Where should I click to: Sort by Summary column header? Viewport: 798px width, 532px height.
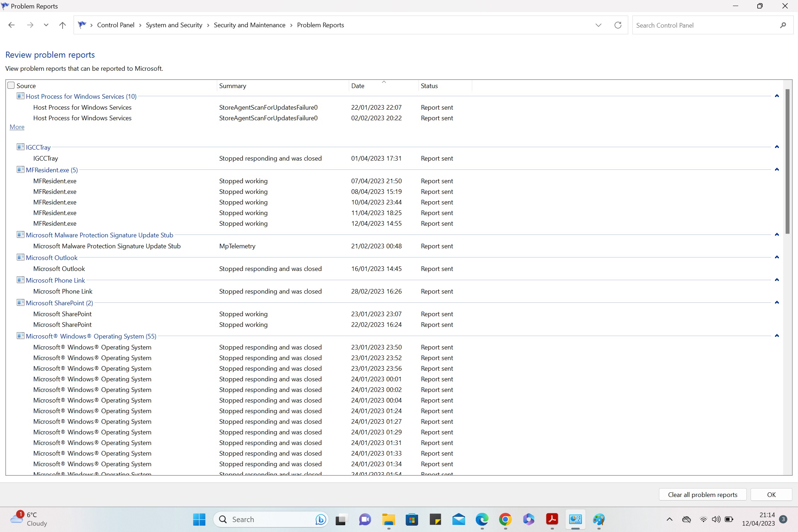click(233, 86)
